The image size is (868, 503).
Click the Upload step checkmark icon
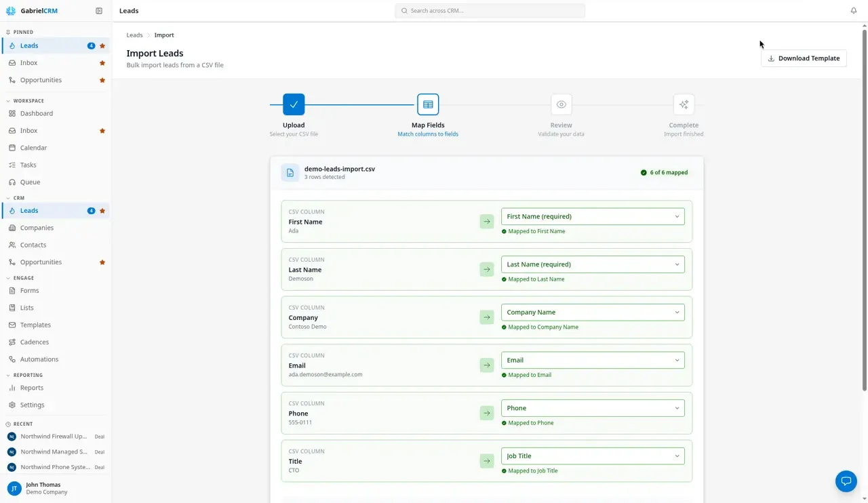(x=294, y=104)
